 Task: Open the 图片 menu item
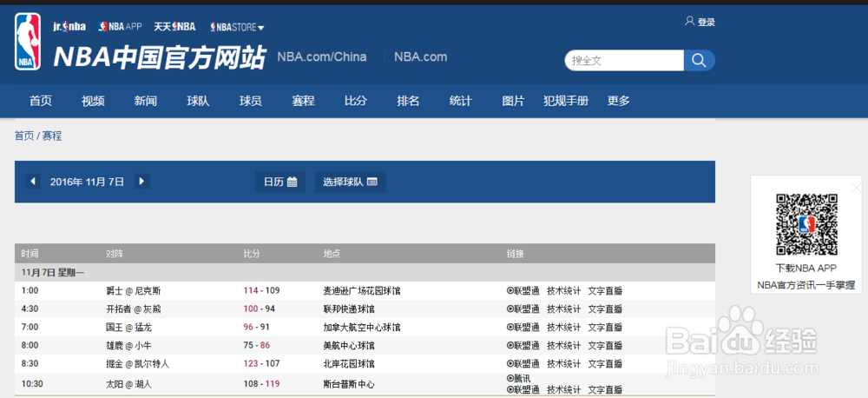[x=513, y=101]
